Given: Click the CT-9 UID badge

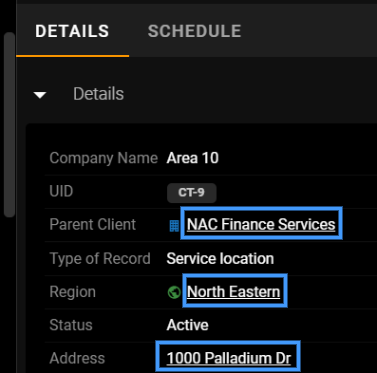Looking at the screenshot, I should [x=192, y=193].
